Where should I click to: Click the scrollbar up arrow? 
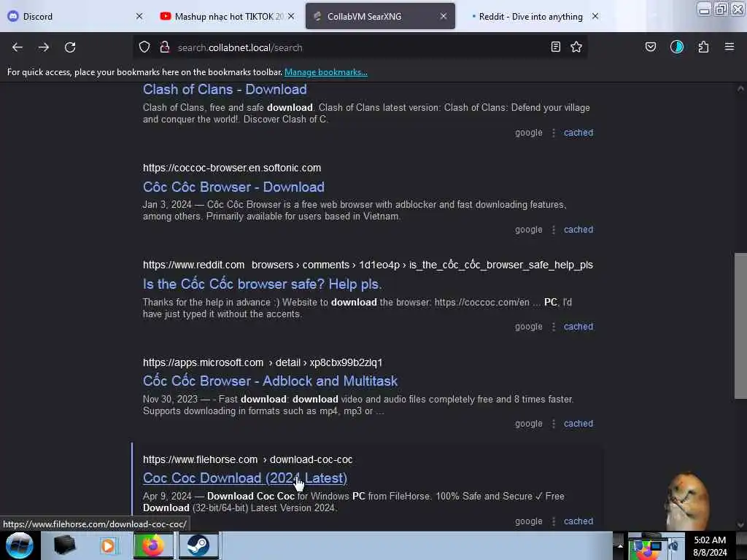[740, 89]
